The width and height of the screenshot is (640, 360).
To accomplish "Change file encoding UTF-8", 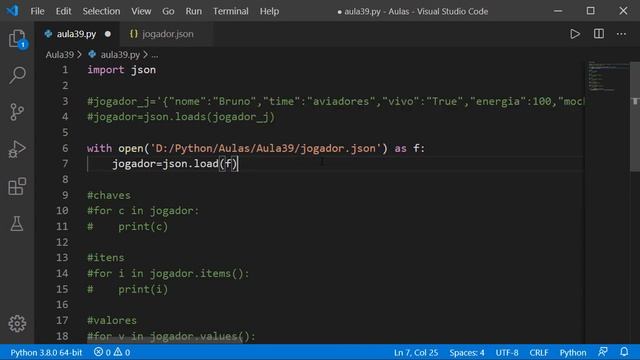I will pyautogui.click(x=507, y=352).
